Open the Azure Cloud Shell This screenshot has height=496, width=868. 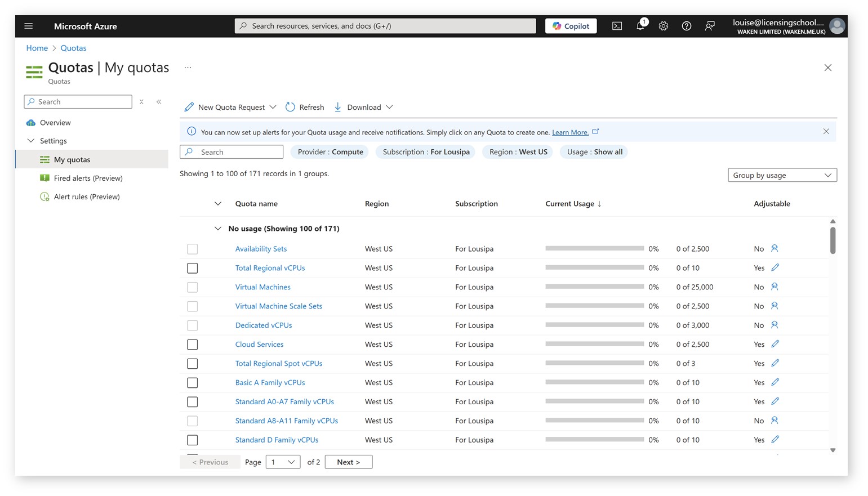coord(617,26)
